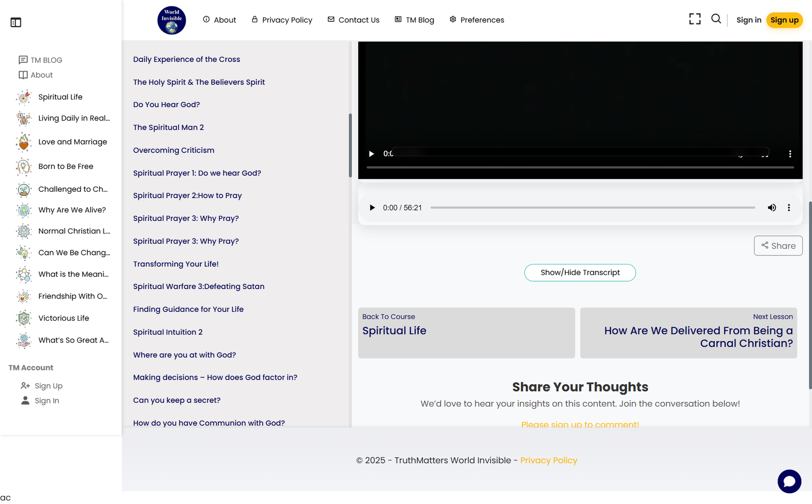Click the Share button
This screenshot has width=812, height=504.
(x=778, y=246)
